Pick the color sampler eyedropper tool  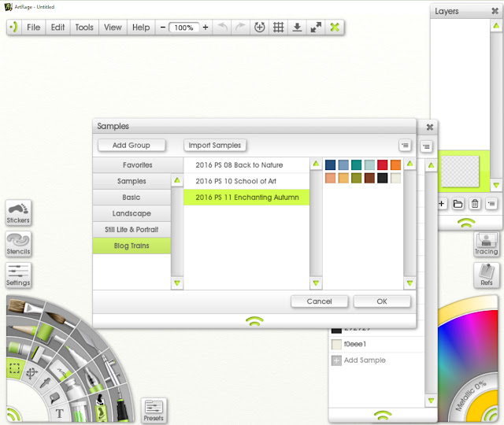45,383
